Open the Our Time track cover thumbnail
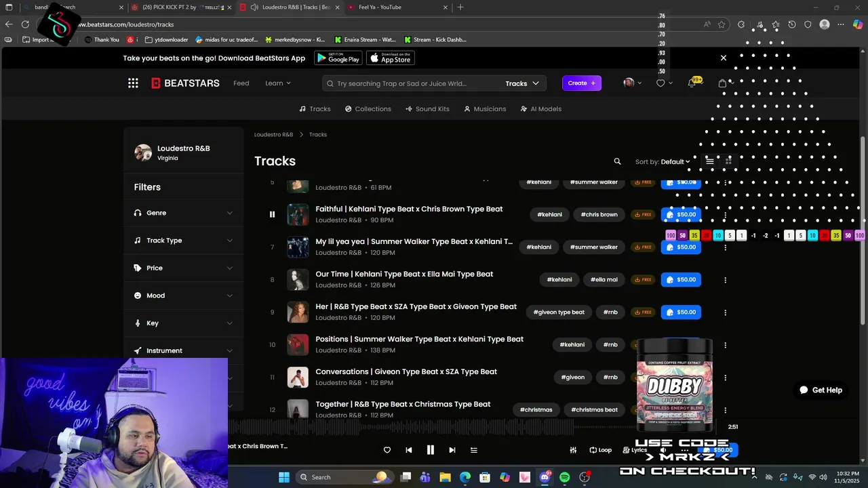 [x=298, y=279]
